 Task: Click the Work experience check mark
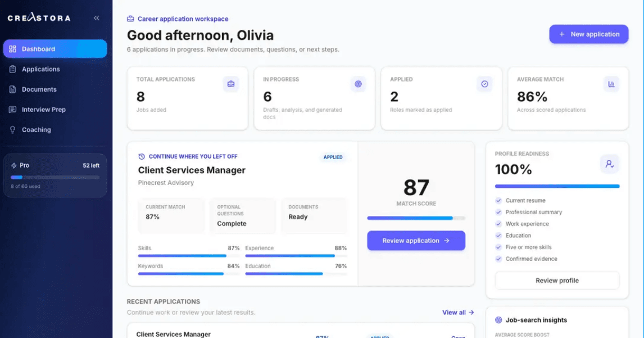[x=498, y=224]
